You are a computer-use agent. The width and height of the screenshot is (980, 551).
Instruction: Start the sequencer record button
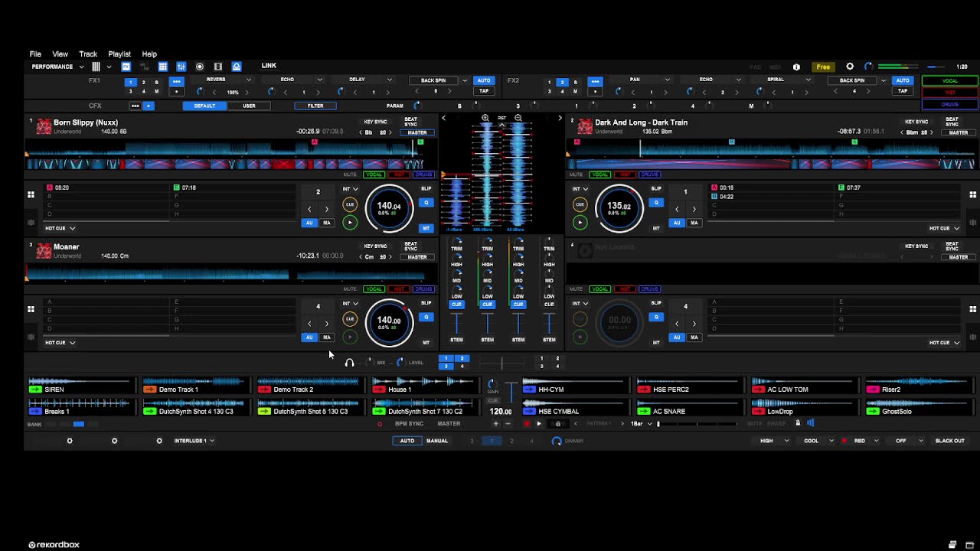pos(527,424)
